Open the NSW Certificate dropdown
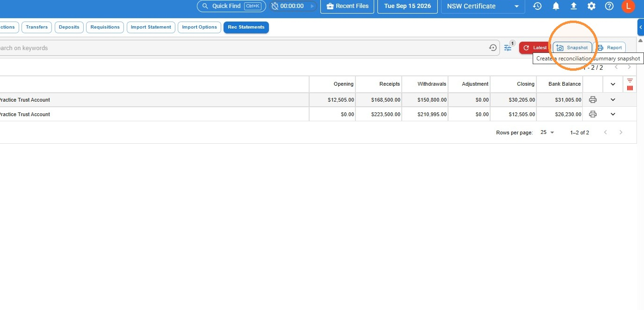This screenshot has height=310, width=644. (483, 6)
